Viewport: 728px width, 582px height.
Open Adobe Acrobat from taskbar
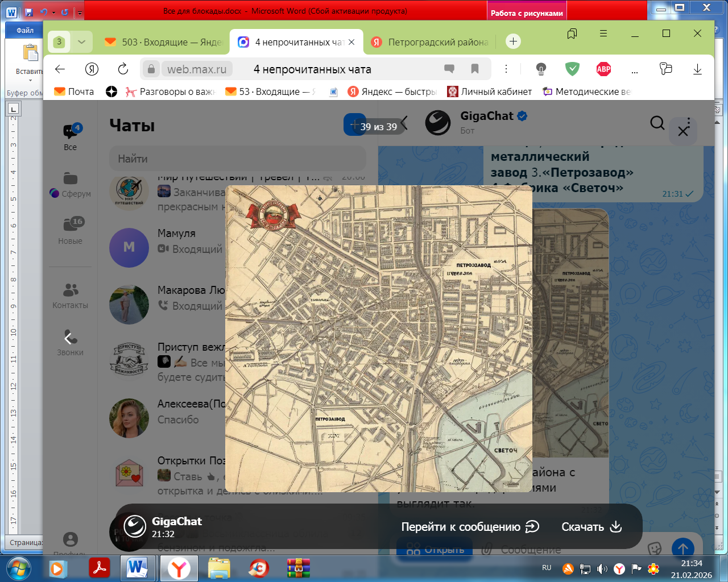click(100, 568)
